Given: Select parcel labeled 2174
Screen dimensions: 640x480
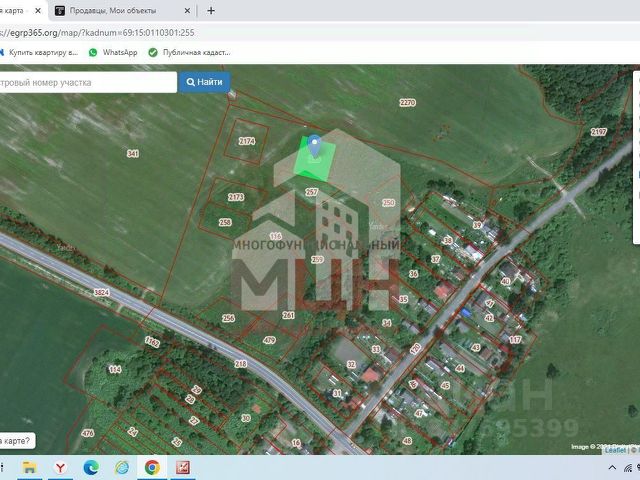Looking at the screenshot, I should [x=247, y=141].
